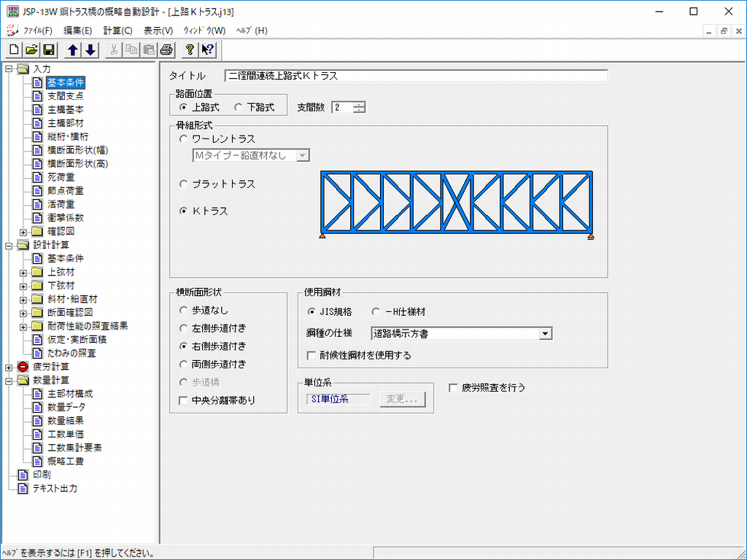Open the 鋼種の仕様 dropdown
The height and width of the screenshot is (560, 747).
pos(545,334)
